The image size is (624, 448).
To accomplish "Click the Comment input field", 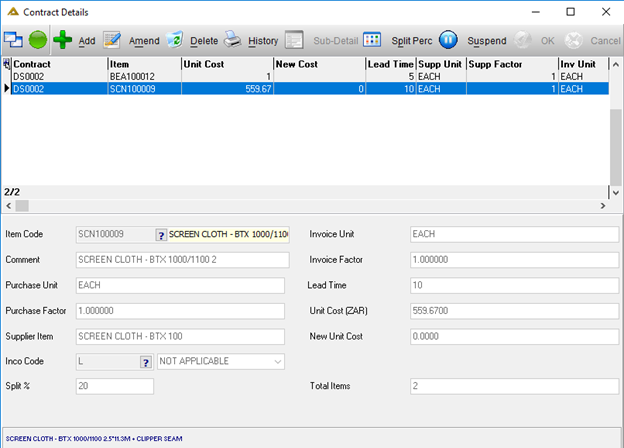I will (183, 260).
